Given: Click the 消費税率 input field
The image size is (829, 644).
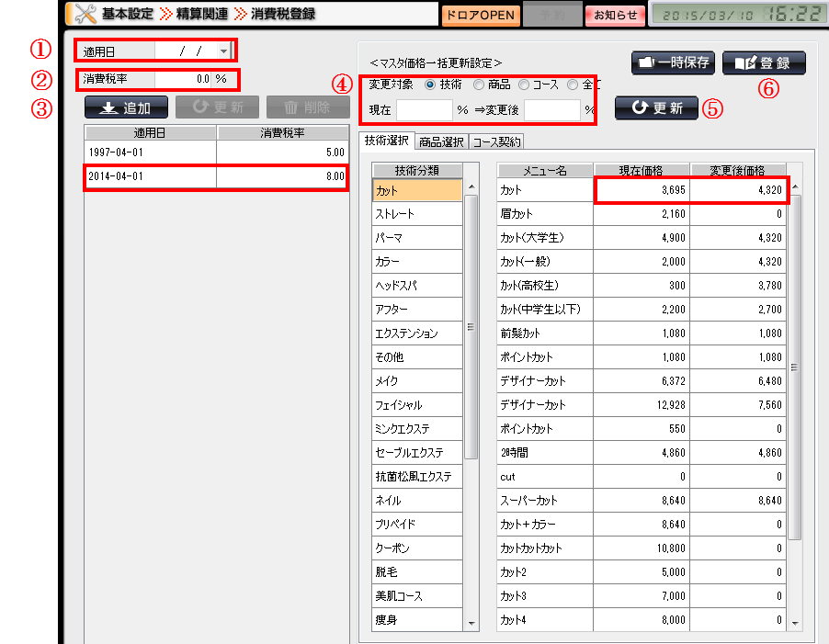Looking at the screenshot, I should point(184,79).
